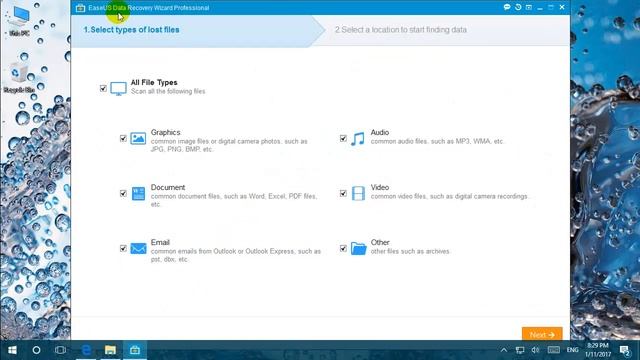Open Task View on the taskbar

tap(60, 350)
